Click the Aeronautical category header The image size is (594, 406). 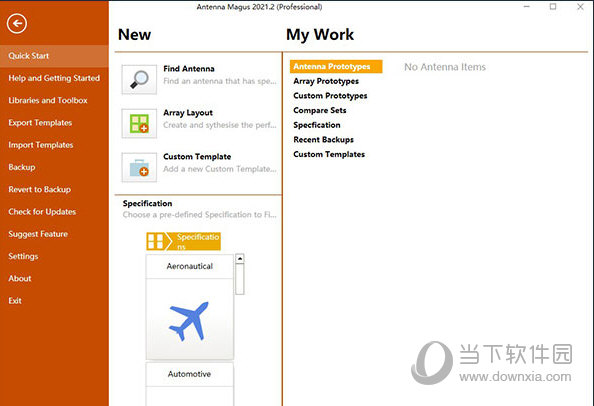tap(189, 266)
